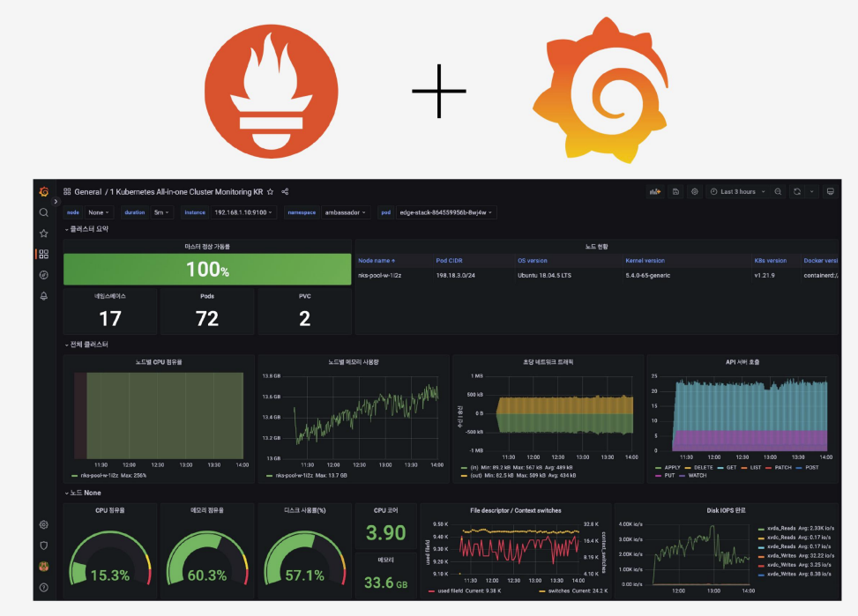Sort by Kernel version column header

pos(645,261)
